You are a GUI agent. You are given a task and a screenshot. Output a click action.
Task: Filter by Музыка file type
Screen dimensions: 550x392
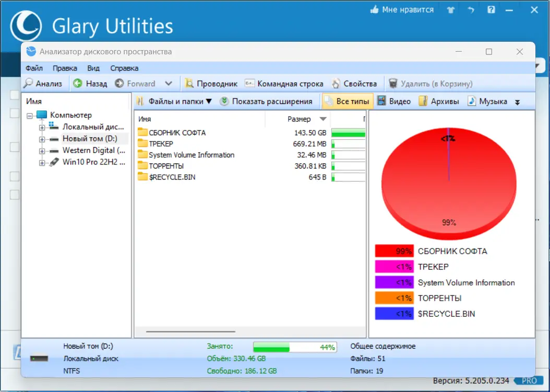(x=487, y=101)
